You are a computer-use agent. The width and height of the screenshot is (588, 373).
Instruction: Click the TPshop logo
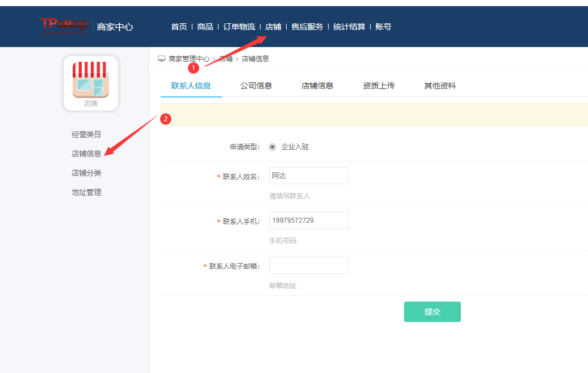64,26
